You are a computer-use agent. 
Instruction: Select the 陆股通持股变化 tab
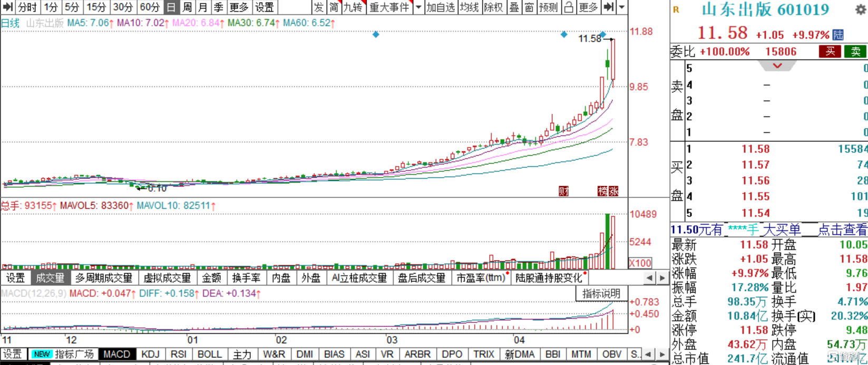(x=549, y=277)
